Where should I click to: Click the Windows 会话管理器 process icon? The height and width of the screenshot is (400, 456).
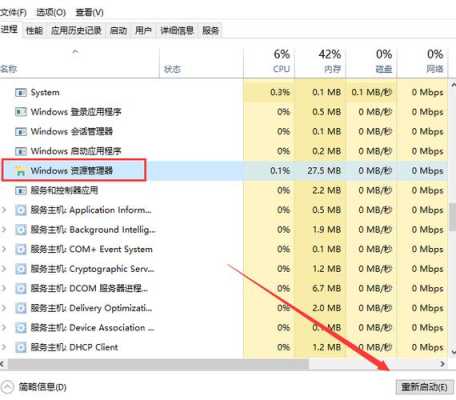point(21,132)
